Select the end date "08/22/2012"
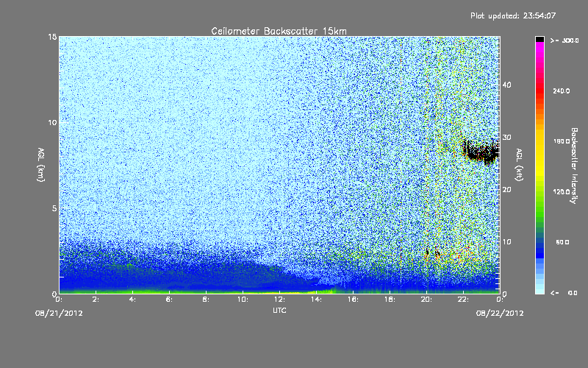 [500, 313]
